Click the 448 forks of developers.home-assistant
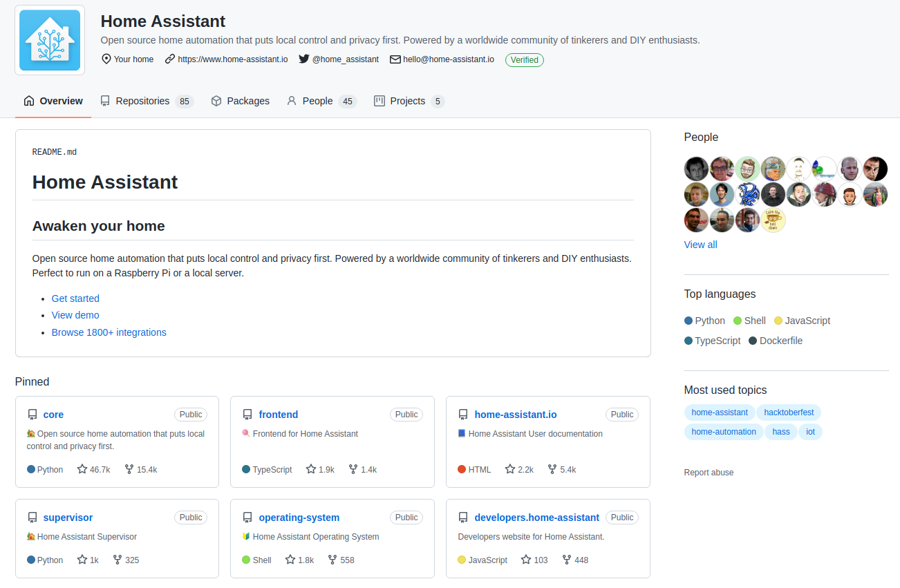 pyautogui.click(x=576, y=560)
